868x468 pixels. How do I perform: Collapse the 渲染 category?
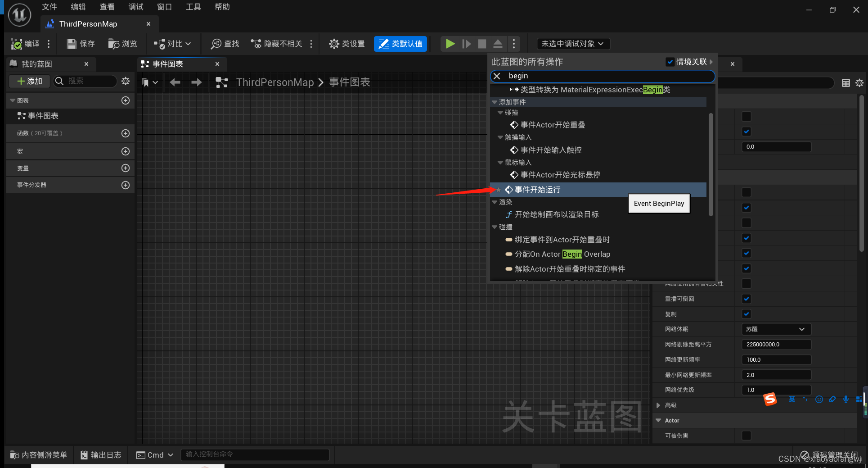pos(495,202)
